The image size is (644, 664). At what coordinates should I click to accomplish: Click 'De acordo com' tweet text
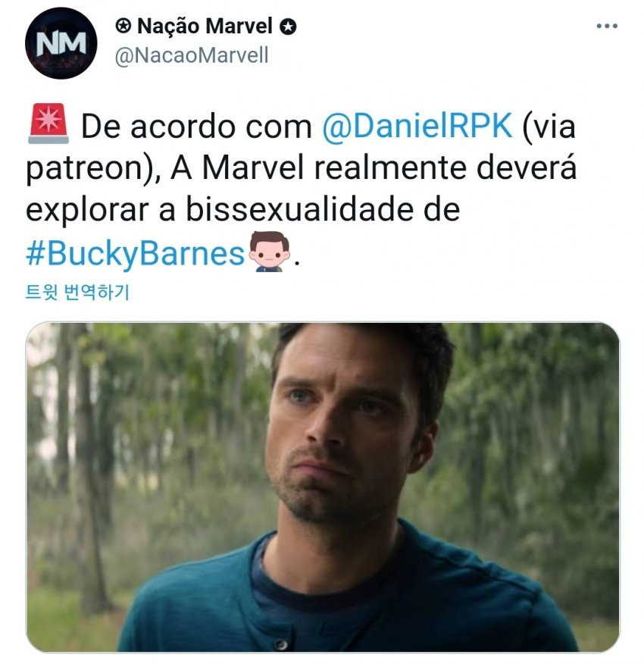coord(196,126)
